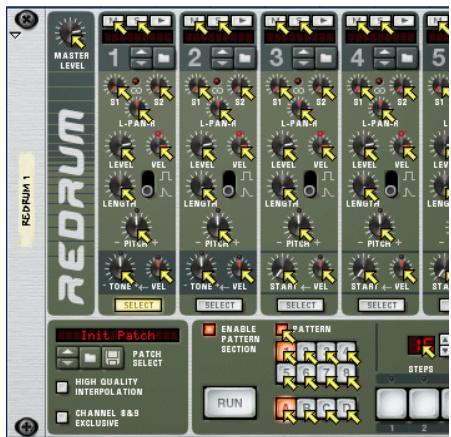Click the channel 3 Start knob
The width and height of the screenshot is (451, 437).
tap(282, 268)
